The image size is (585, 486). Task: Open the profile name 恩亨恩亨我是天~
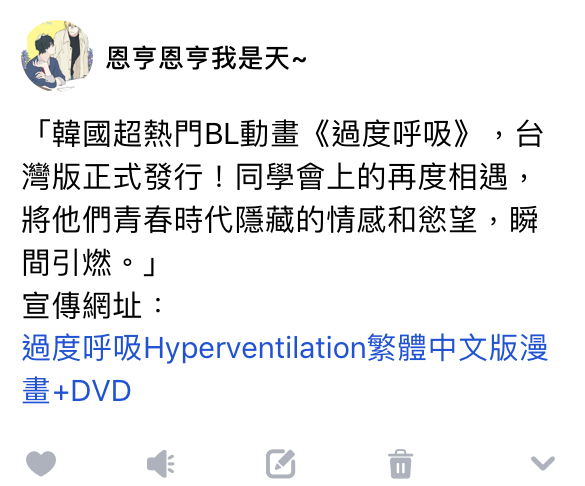206,58
